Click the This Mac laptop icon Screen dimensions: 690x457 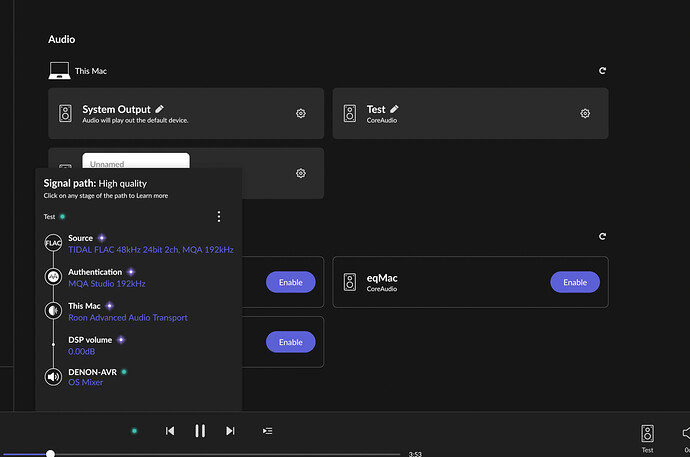tap(59, 71)
